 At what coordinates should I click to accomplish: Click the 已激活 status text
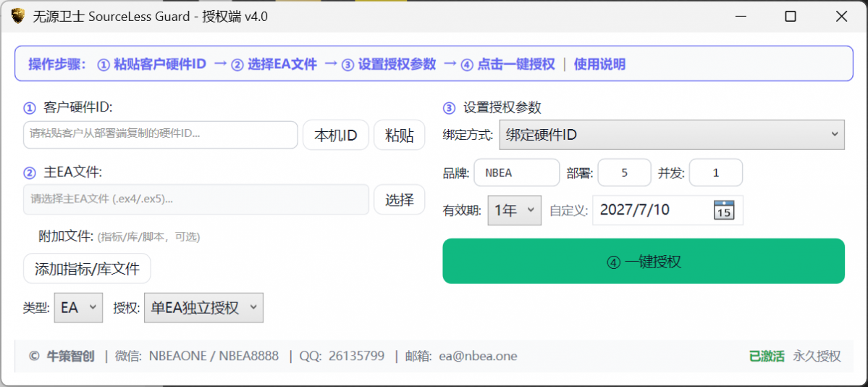(767, 356)
